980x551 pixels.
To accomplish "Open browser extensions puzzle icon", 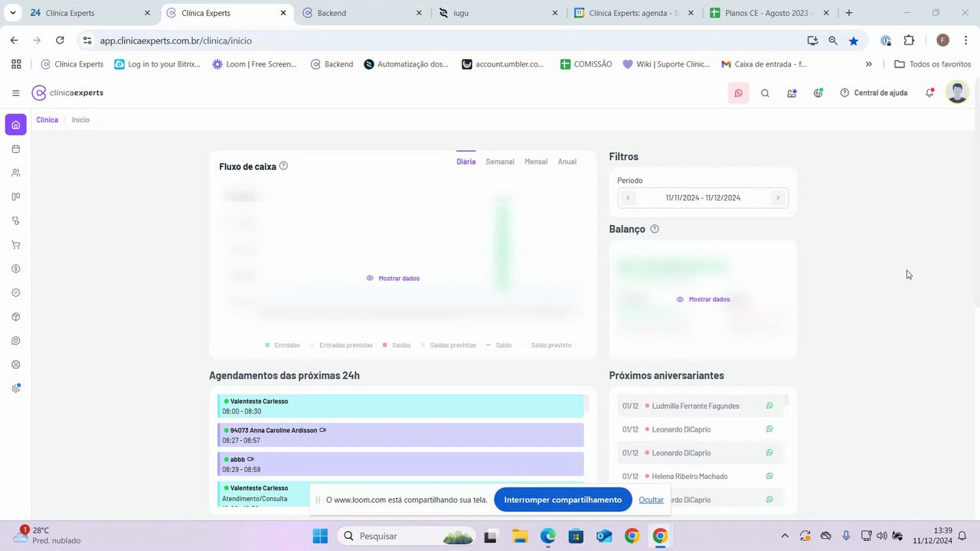I will click(x=909, y=41).
